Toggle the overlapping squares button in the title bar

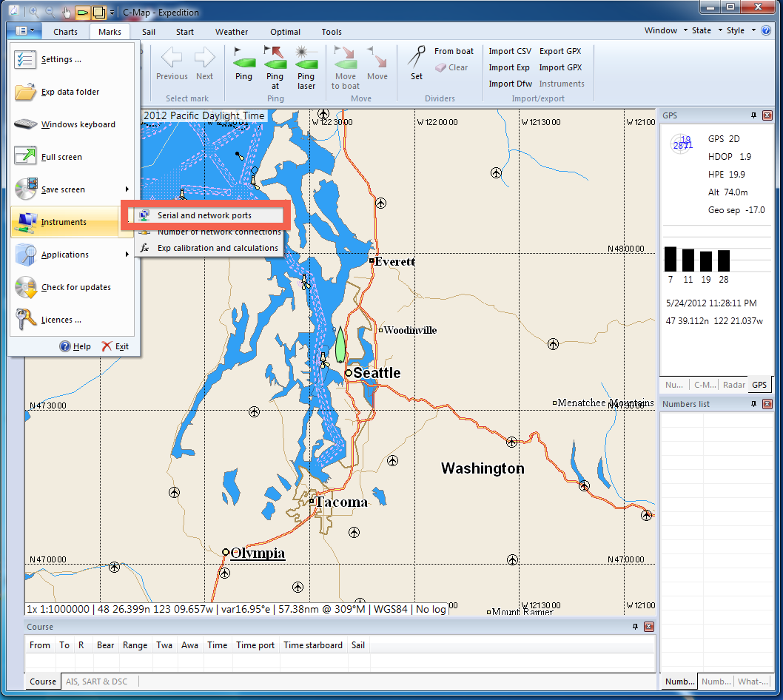coord(99,12)
